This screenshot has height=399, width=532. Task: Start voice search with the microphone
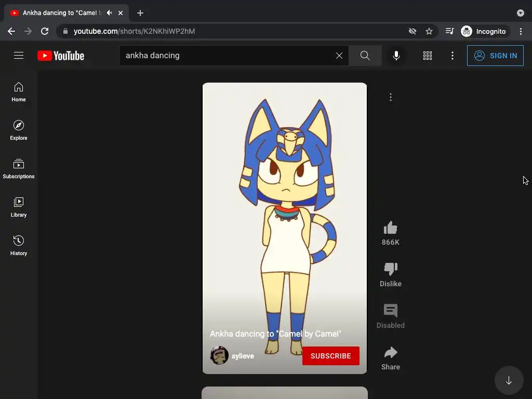coord(396,56)
